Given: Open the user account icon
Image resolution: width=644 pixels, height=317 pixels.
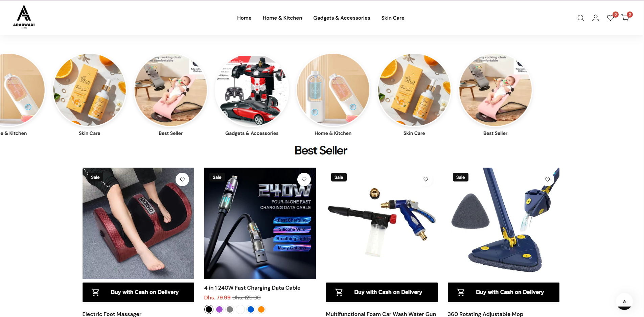Looking at the screenshot, I should [596, 18].
